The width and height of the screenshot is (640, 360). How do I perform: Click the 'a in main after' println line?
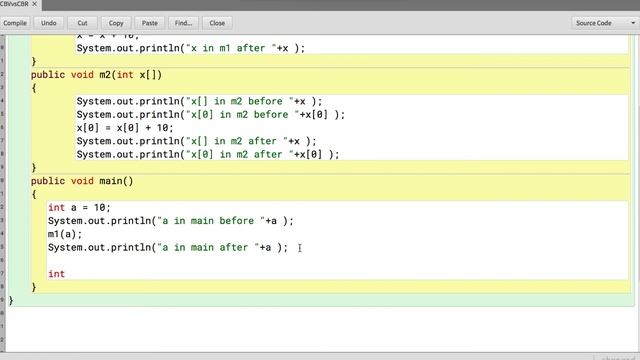pos(168,247)
